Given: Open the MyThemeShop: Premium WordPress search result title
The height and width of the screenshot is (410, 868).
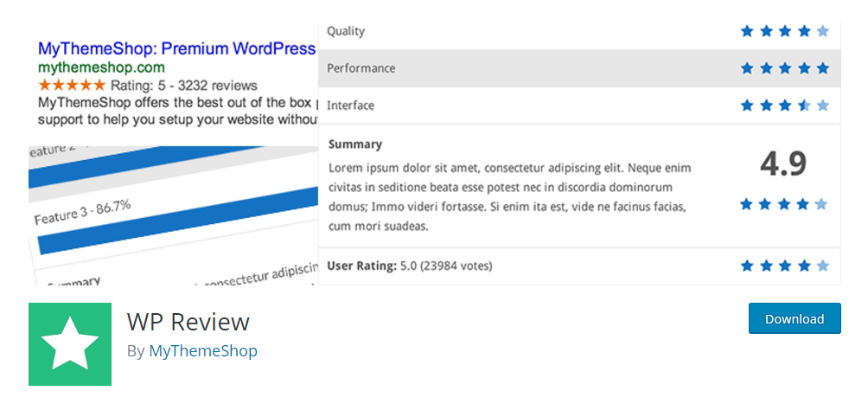Looking at the screenshot, I should tap(177, 48).
